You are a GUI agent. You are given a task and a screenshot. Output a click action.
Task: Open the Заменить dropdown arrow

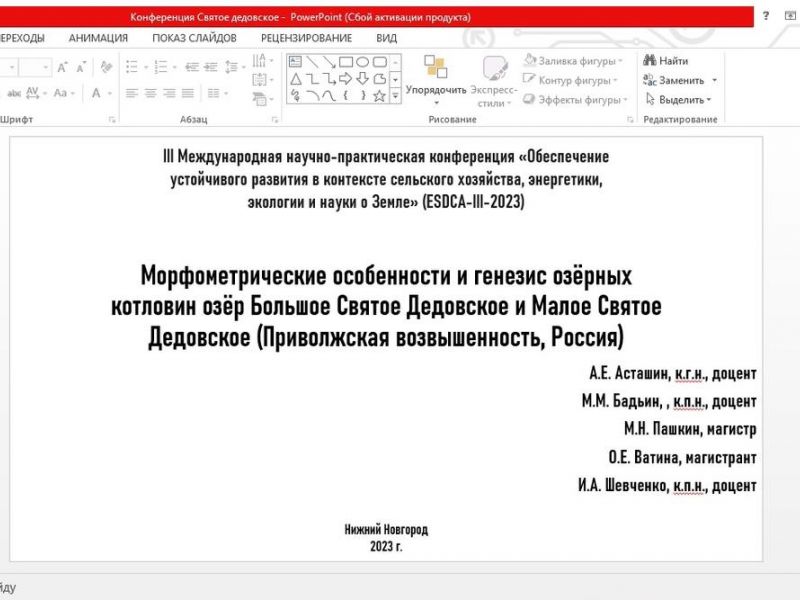pos(714,81)
